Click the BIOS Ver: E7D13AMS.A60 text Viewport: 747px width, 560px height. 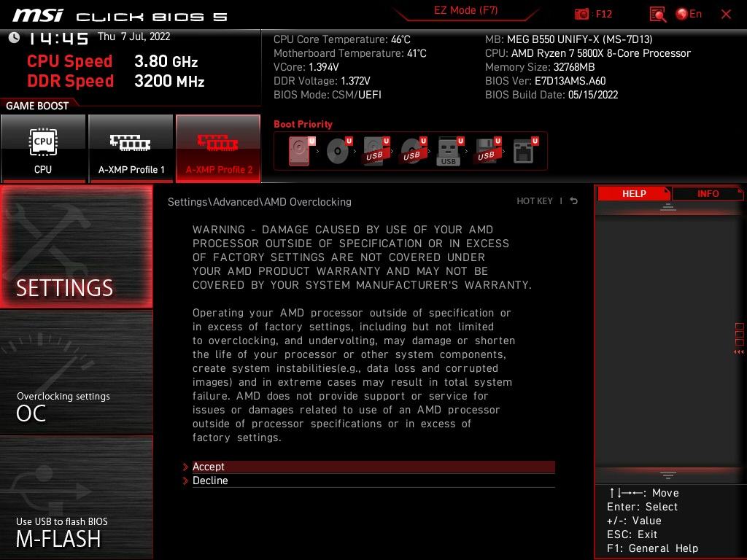546,81
